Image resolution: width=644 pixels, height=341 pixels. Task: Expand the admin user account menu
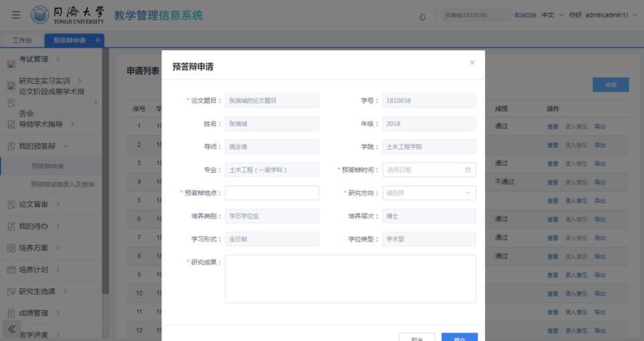(602, 15)
